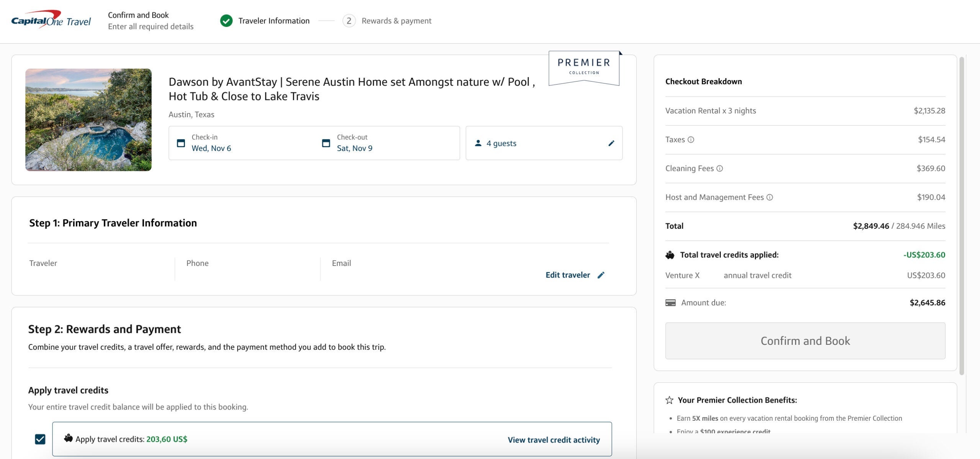Open the Check-in date Wed, Nov 6
Image resolution: width=980 pixels, height=459 pixels.
coord(211,148)
